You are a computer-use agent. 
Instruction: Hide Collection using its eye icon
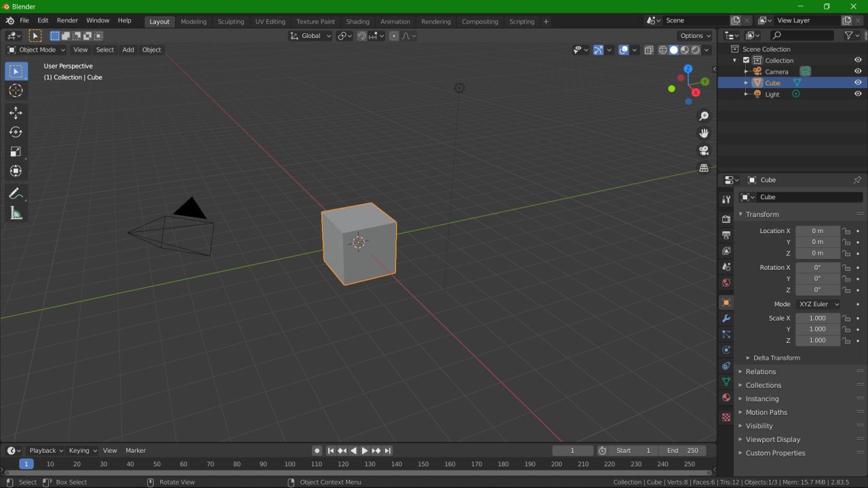tap(858, 60)
